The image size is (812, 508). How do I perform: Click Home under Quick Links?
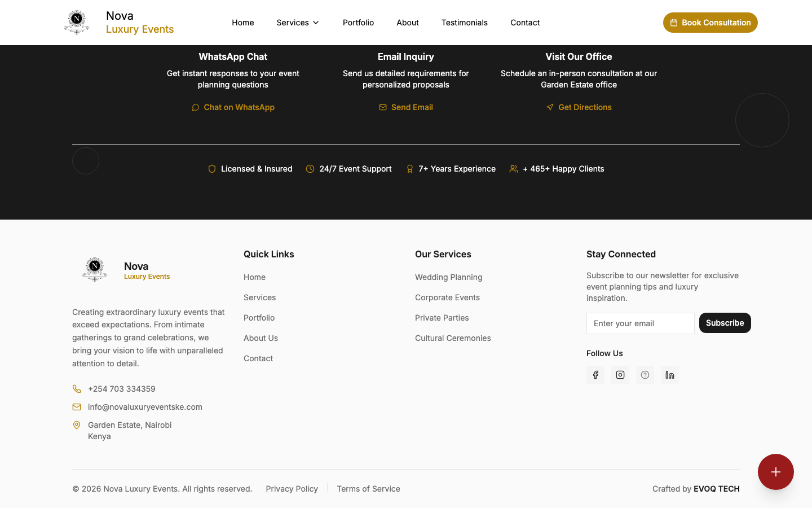coord(255,277)
